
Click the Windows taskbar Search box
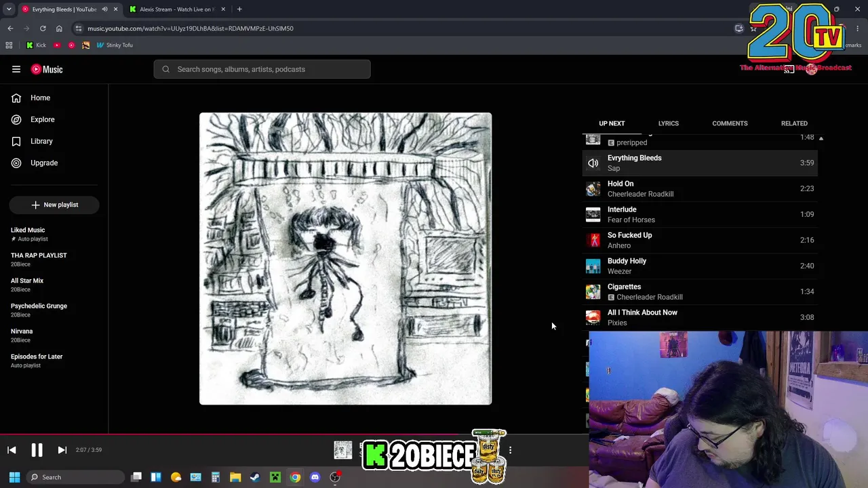75,477
